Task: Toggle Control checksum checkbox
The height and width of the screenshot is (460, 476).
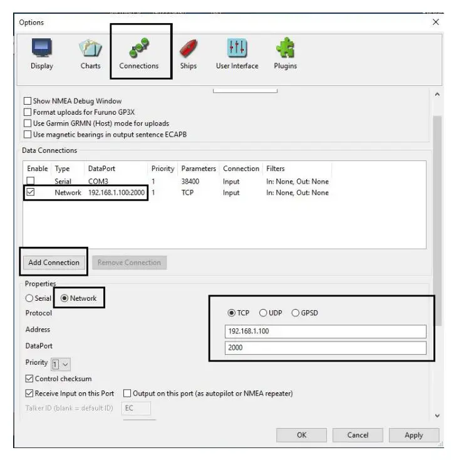Action: tap(29, 379)
